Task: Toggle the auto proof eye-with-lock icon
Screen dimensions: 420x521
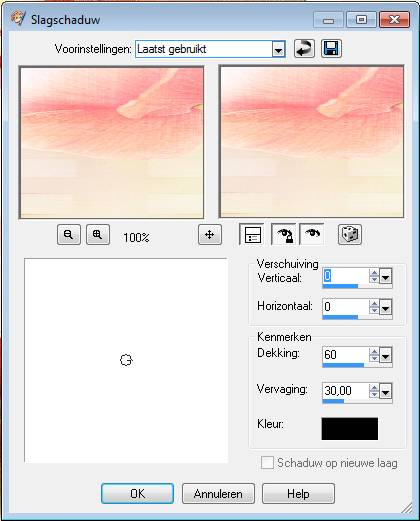Action: (x=283, y=234)
